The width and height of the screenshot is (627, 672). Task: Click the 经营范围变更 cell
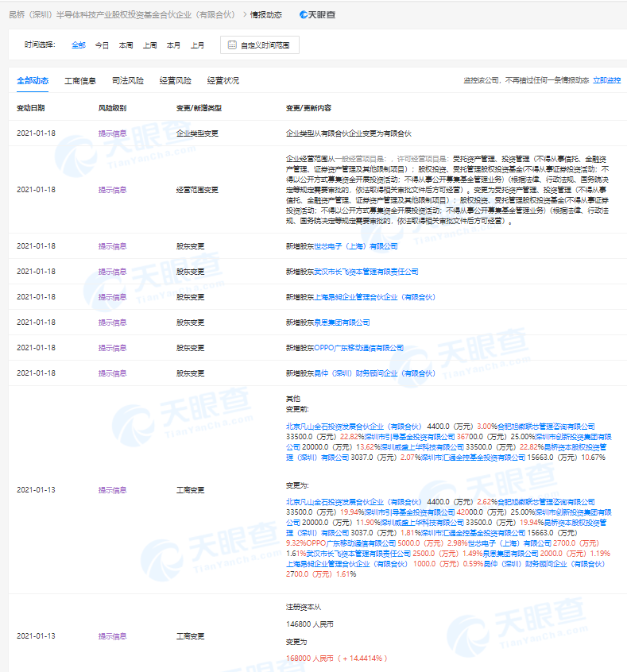point(197,190)
